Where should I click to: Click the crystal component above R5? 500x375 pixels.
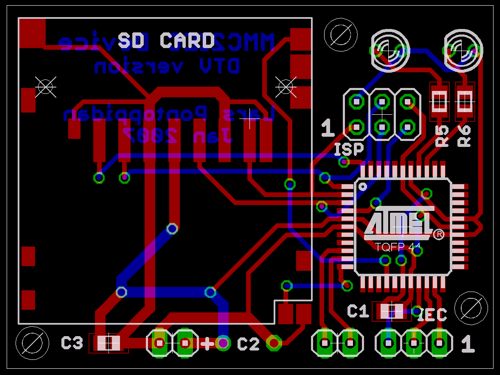390,51
